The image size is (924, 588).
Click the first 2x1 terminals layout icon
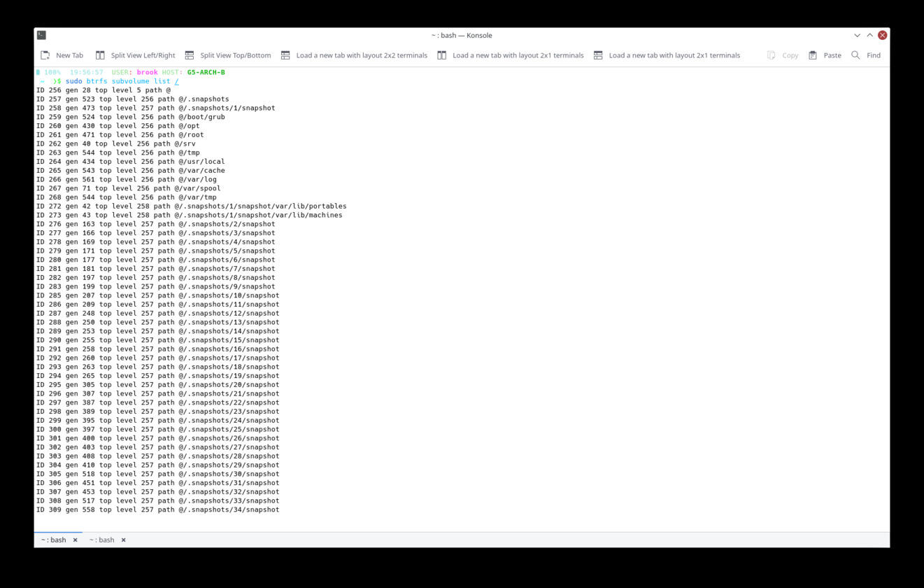coord(442,55)
